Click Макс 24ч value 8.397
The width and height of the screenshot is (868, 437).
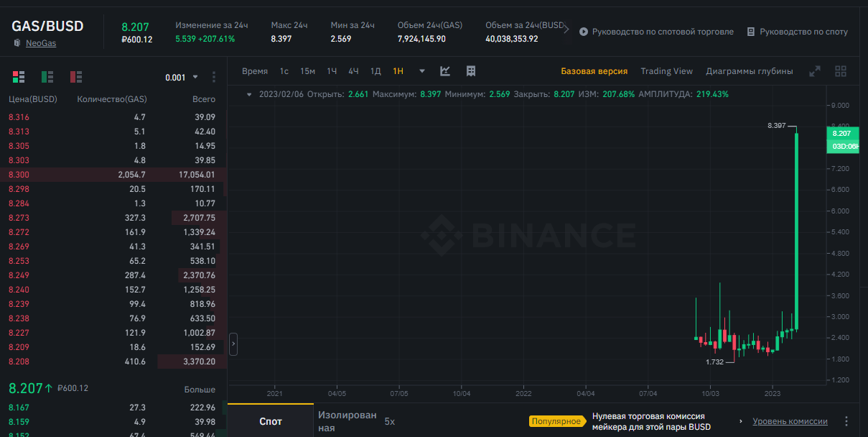(281, 39)
